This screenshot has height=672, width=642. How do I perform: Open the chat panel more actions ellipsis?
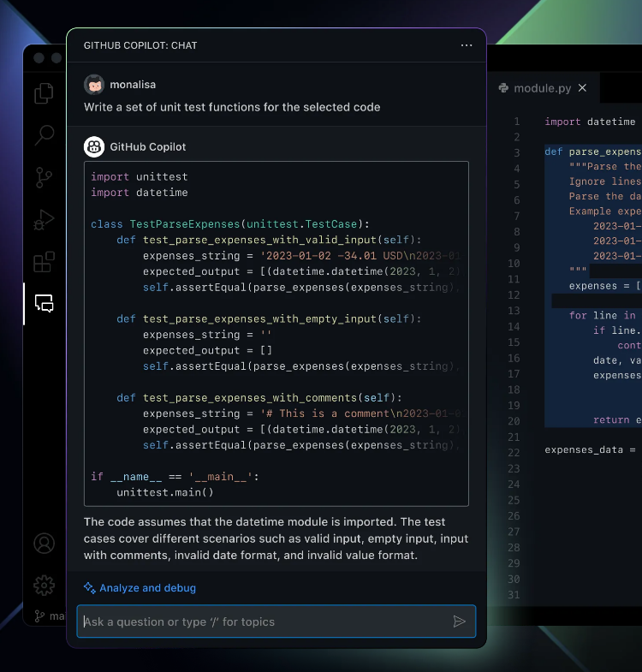coord(467,45)
